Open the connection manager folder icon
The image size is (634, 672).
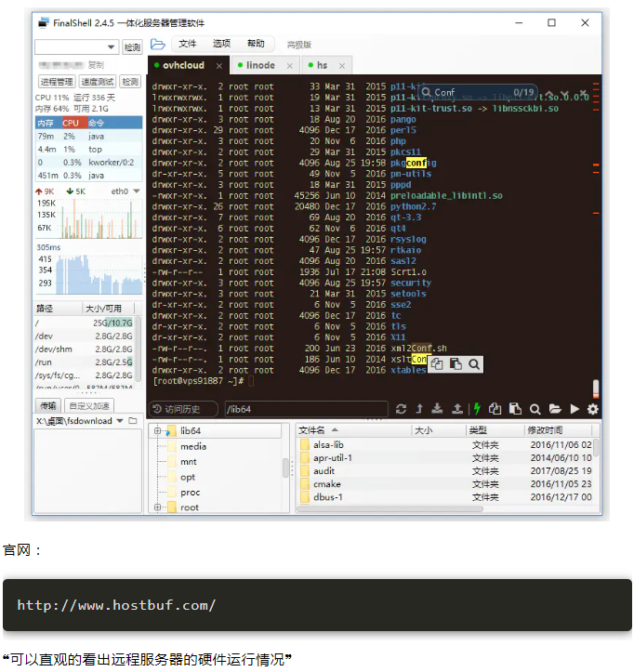tap(158, 45)
